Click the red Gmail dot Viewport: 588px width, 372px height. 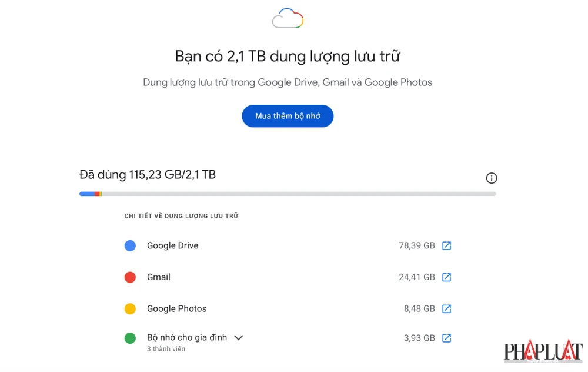click(130, 277)
